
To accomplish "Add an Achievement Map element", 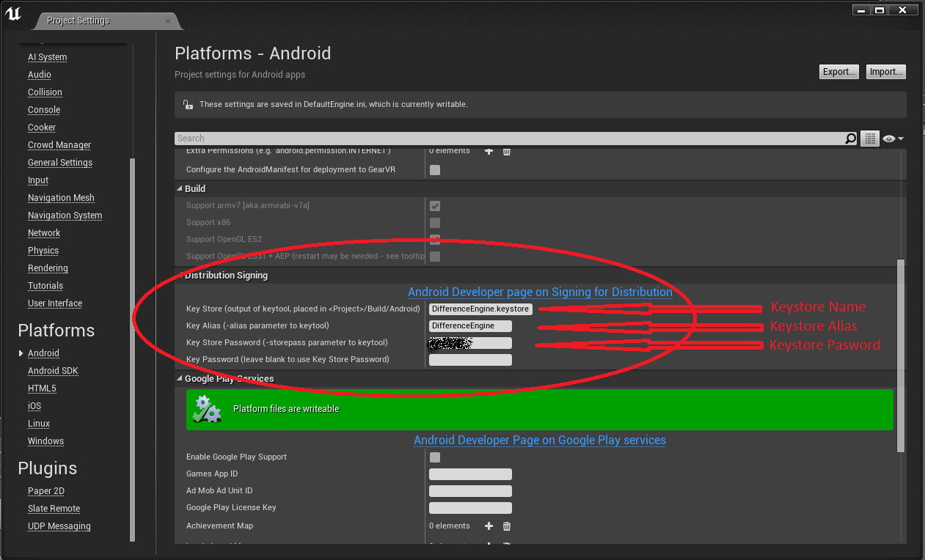I will pos(489,526).
